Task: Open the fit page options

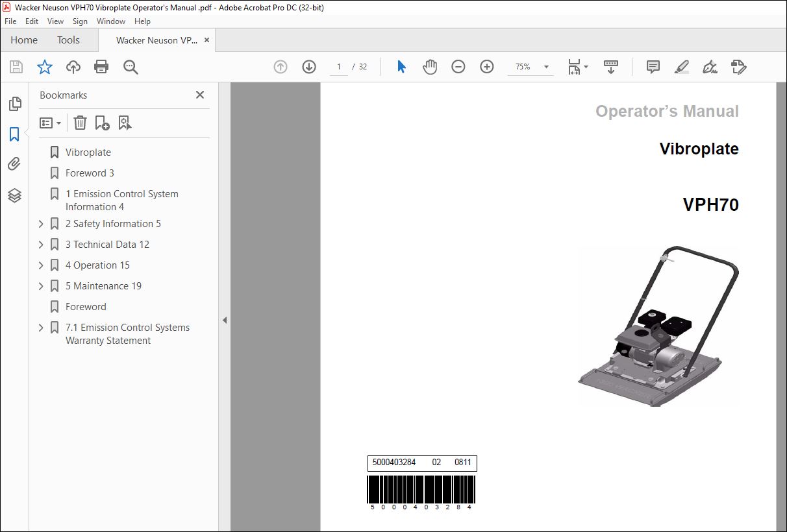Action: (x=577, y=67)
